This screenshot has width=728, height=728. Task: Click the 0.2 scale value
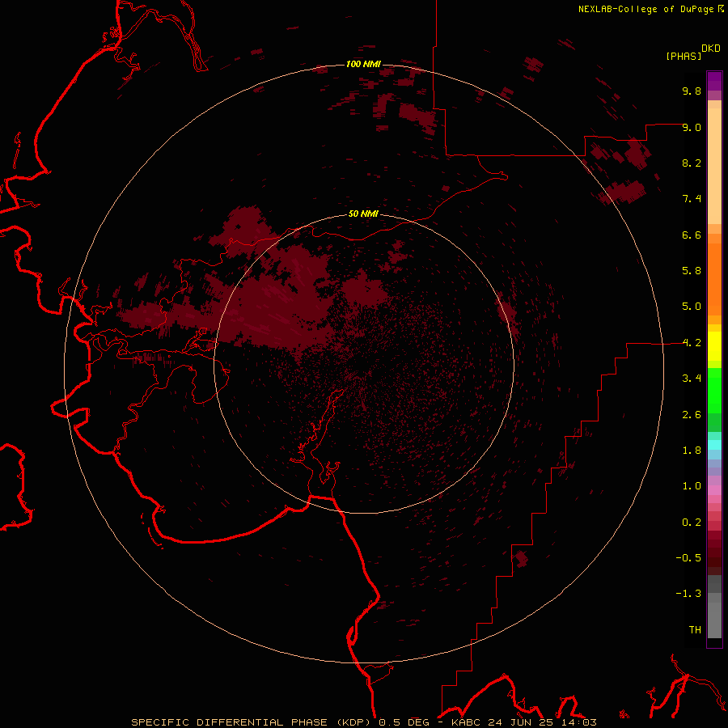point(692,523)
